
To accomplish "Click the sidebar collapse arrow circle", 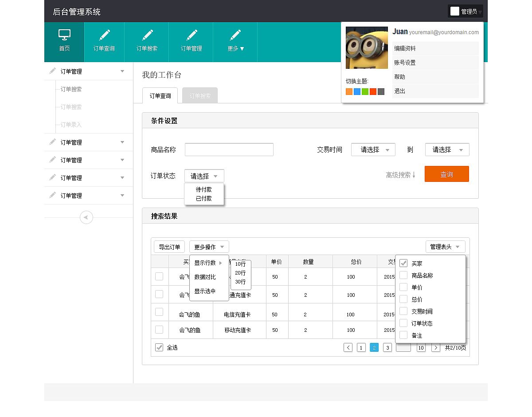I will (x=86, y=217).
